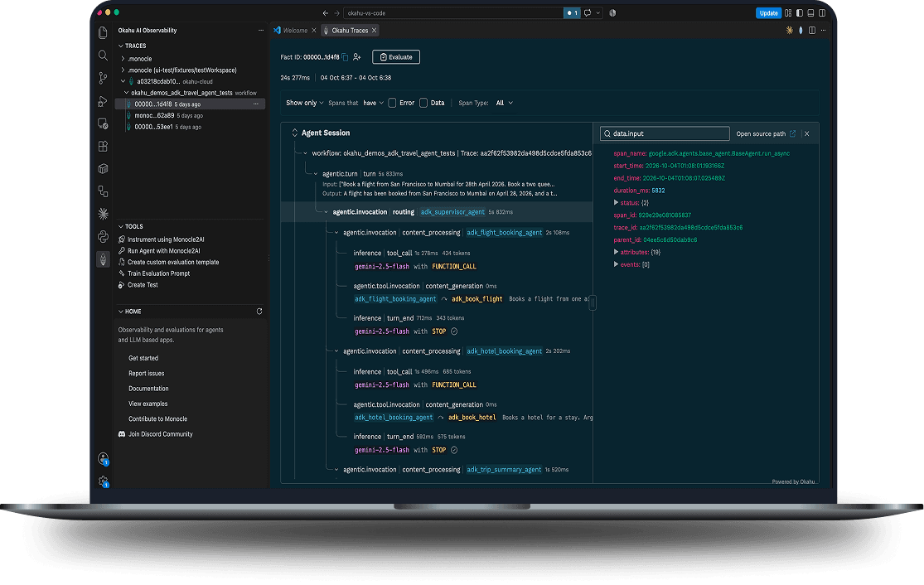The width and height of the screenshot is (924, 585).
Task: Close the Okahu Traces tab
Action: (375, 31)
